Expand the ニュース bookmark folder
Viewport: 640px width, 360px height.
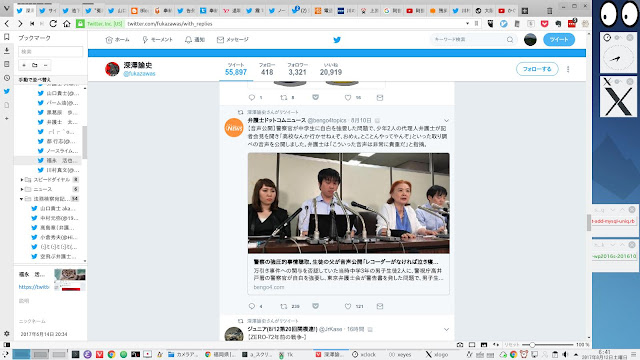point(22,189)
